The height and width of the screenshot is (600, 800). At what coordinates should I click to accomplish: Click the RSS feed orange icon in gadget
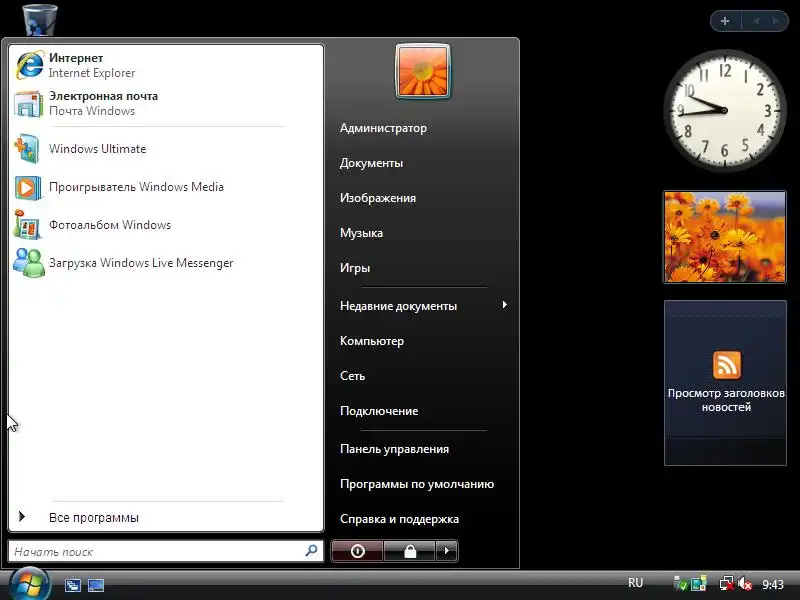[x=727, y=365]
